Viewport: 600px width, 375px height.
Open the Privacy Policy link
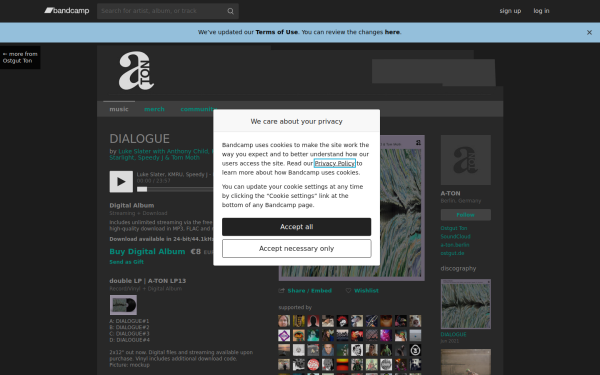pyautogui.click(x=335, y=163)
